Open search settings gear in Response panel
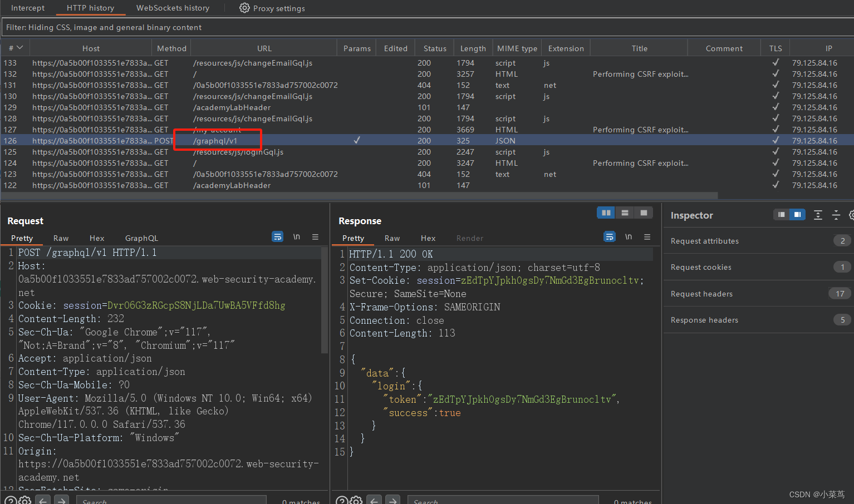 coord(356,500)
